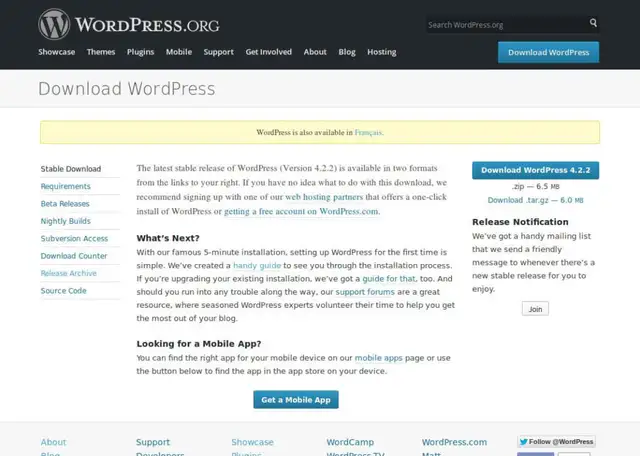The height and width of the screenshot is (456, 640).
Task: Open the Support menu item
Action: click(219, 52)
